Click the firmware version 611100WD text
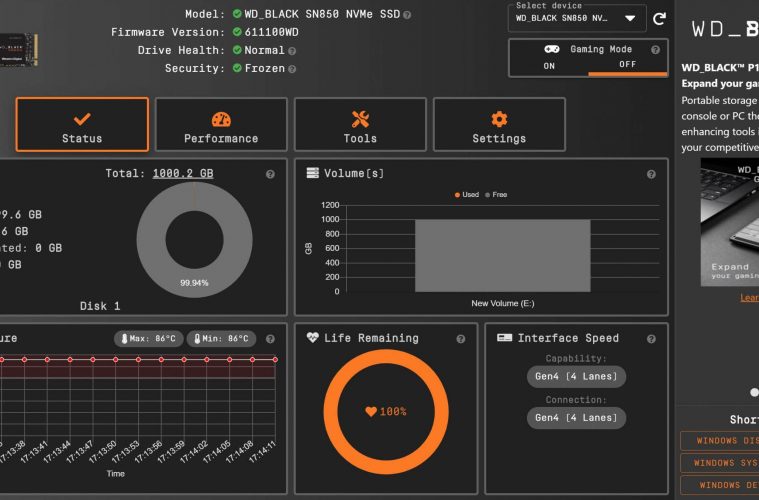The width and height of the screenshot is (759, 500). pyautogui.click(x=272, y=32)
